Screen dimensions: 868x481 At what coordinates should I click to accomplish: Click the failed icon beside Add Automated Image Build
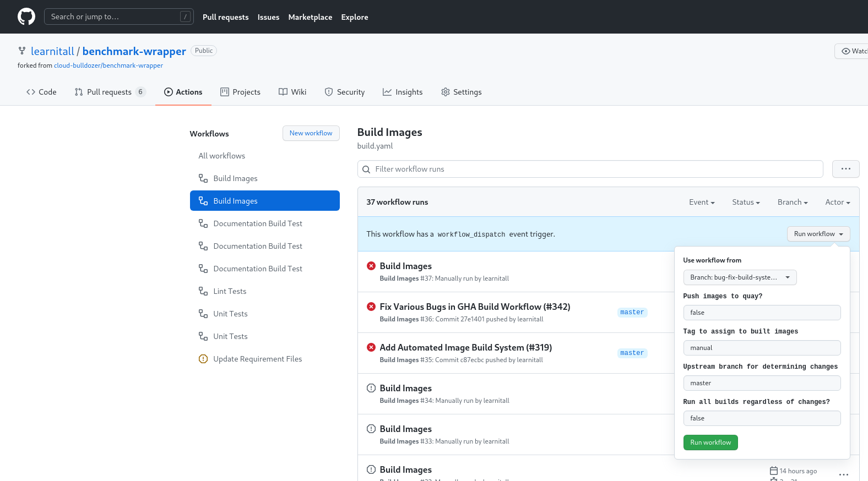371,347
